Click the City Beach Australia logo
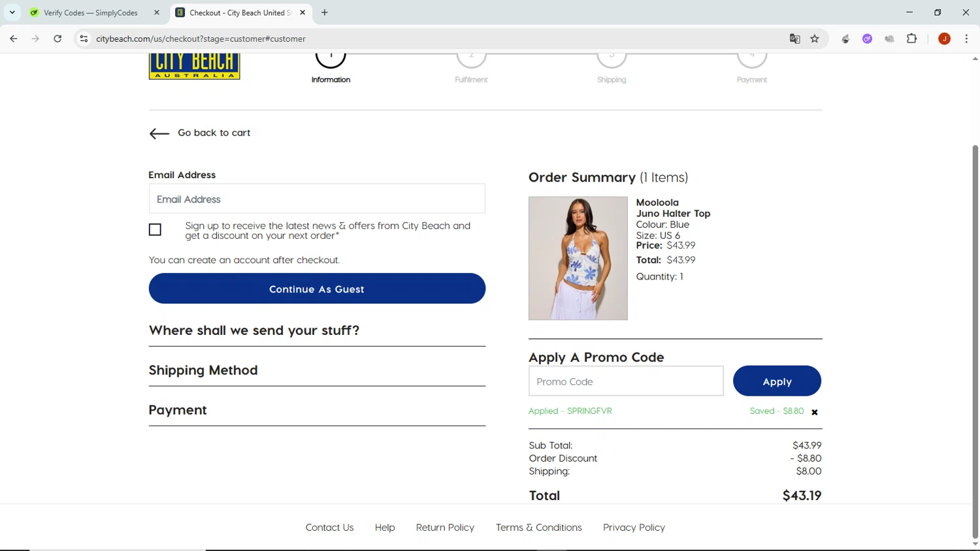The image size is (980, 551). click(x=194, y=66)
